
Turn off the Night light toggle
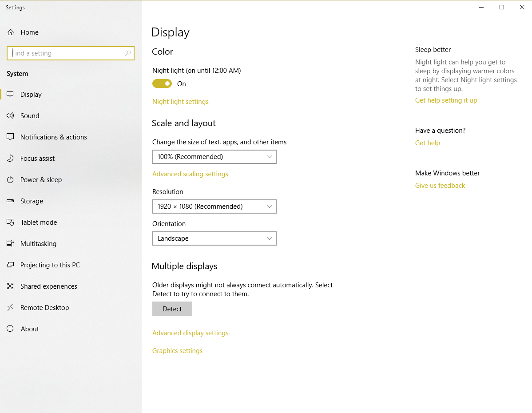click(x=162, y=83)
